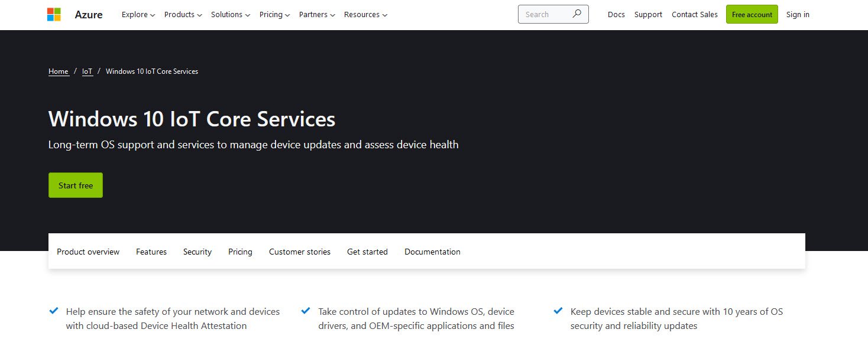Open the Pricing dropdown in top navigation
This screenshot has height=352, width=868.
tap(275, 15)
